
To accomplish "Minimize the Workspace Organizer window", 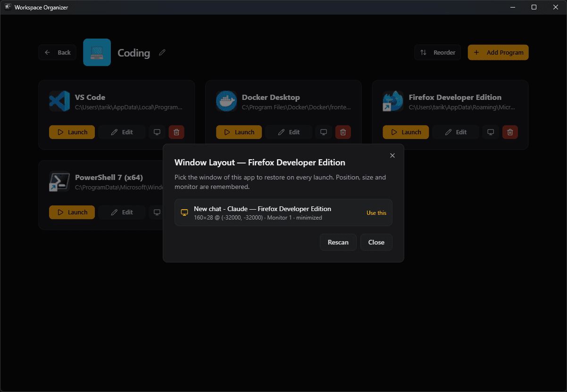I will (x=512, y=7).
